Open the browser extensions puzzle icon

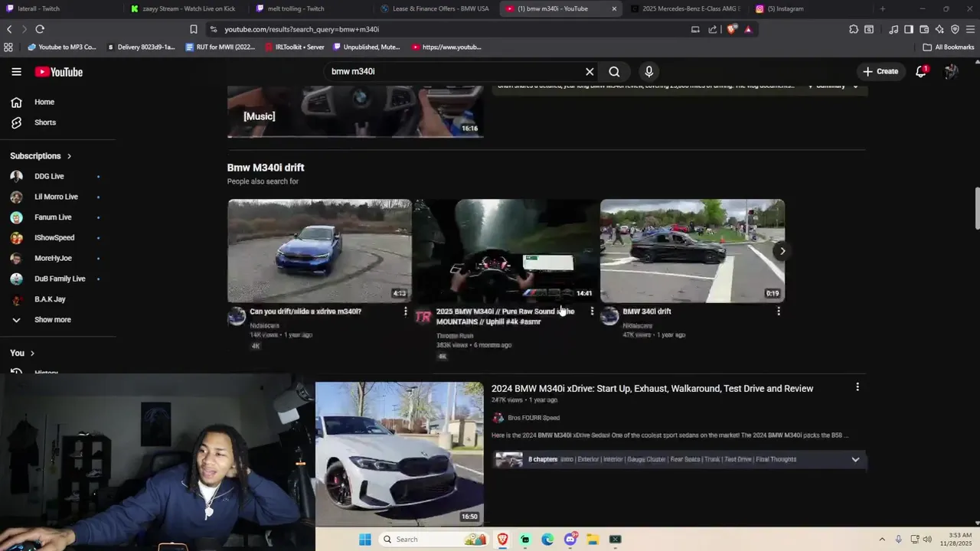854,29
